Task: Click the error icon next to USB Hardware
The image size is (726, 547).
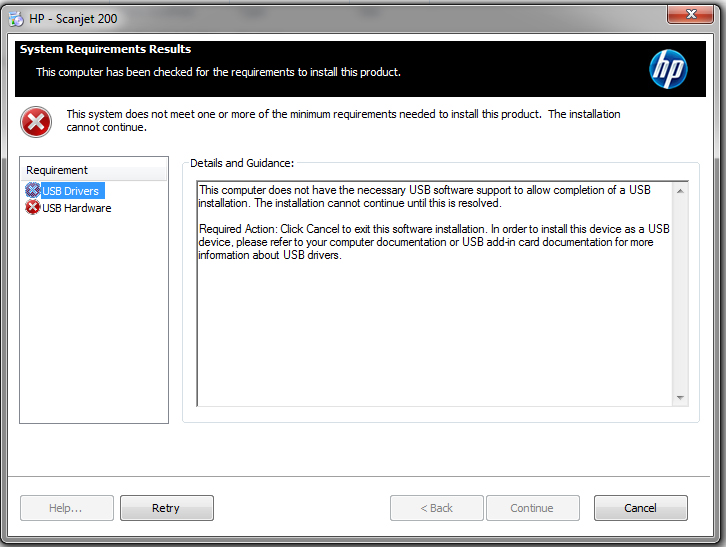Action: [32, 207]
